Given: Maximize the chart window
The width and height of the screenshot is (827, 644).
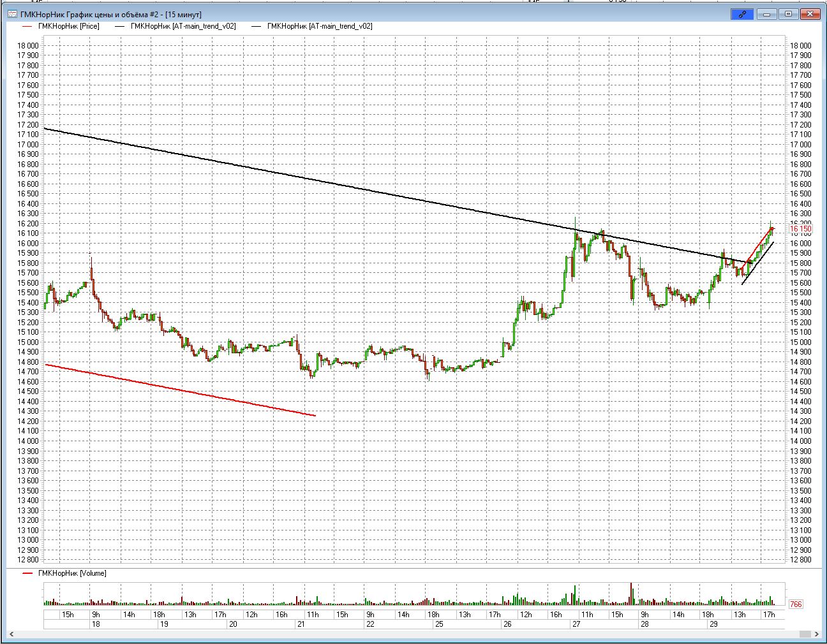Looking at the screenshot, I should pyautogui.click(x=788, y=14).
